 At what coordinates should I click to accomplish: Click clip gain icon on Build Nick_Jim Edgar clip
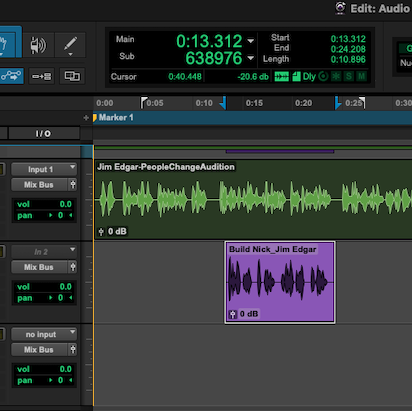click(233, 314)
